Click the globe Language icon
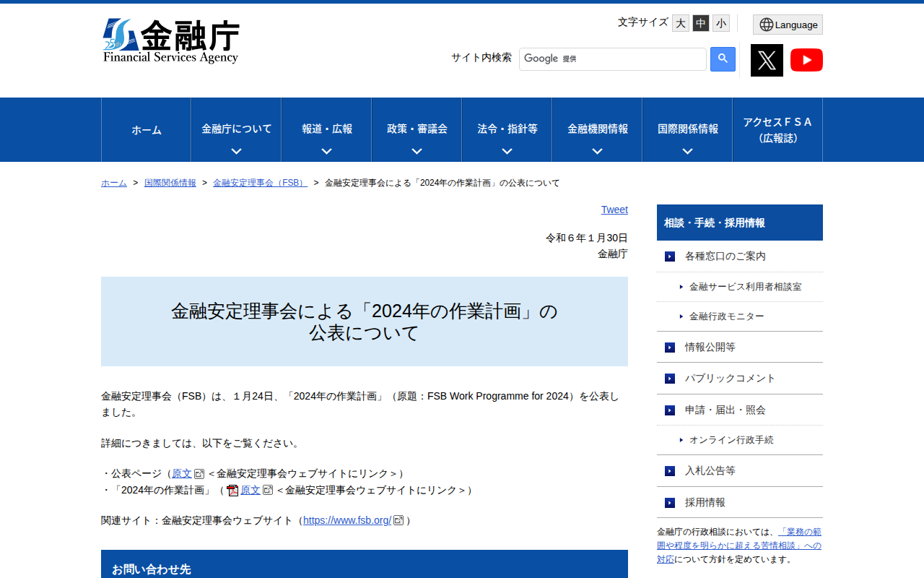 (x=765, y=24)
